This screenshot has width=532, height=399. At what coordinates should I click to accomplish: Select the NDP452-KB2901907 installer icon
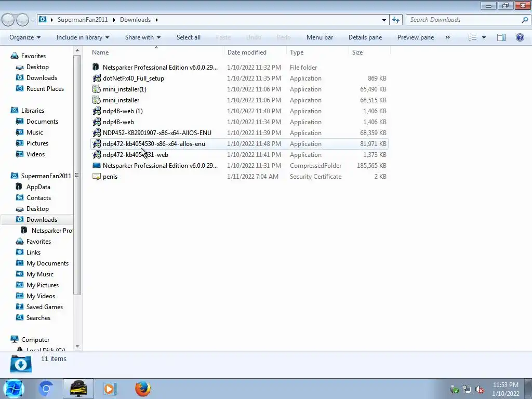96,132
